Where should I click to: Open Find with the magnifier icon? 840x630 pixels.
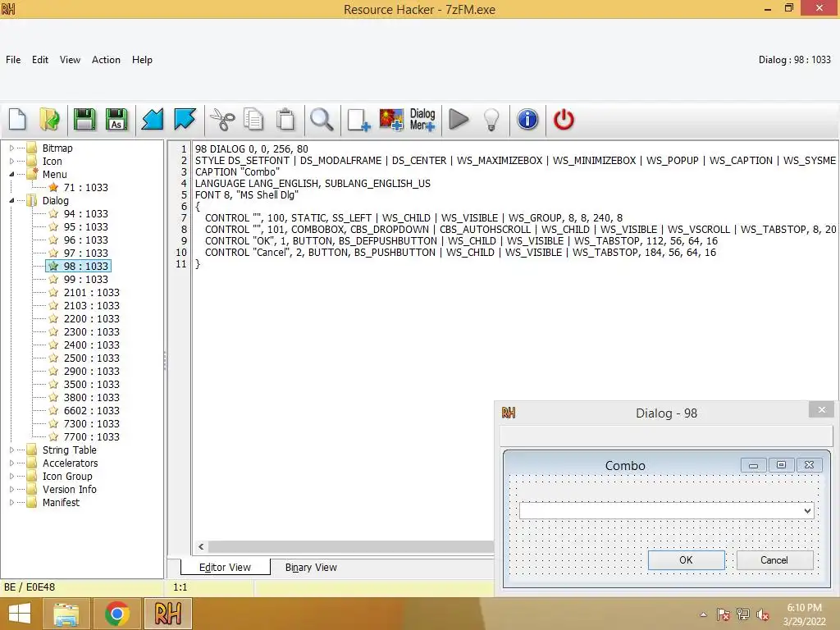322,120
